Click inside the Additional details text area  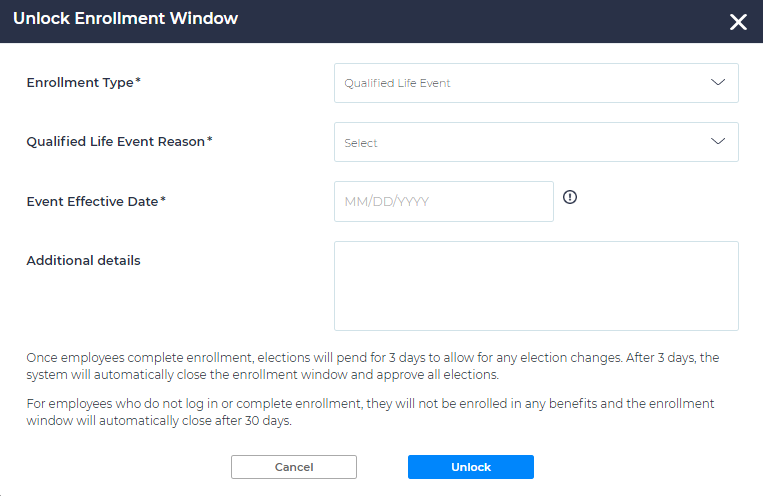pyautogui.click(x=536, y=285)
